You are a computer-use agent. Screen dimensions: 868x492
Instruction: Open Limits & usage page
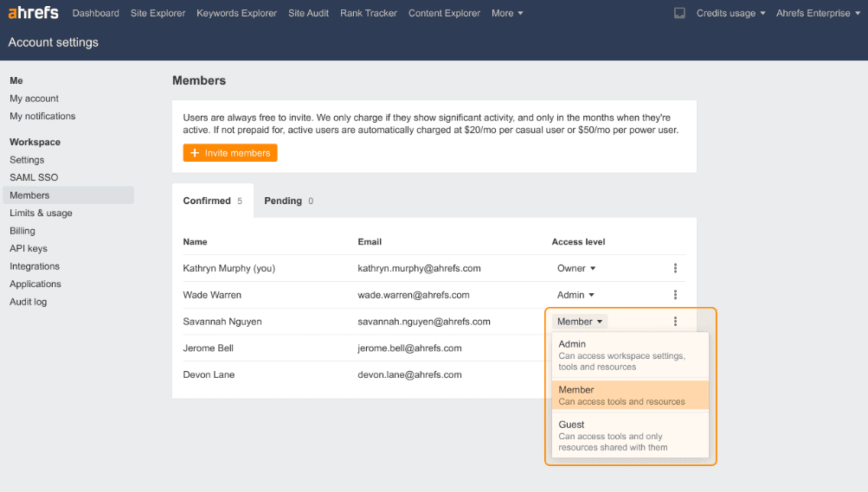pyautogui.click(x=41, y=213)
